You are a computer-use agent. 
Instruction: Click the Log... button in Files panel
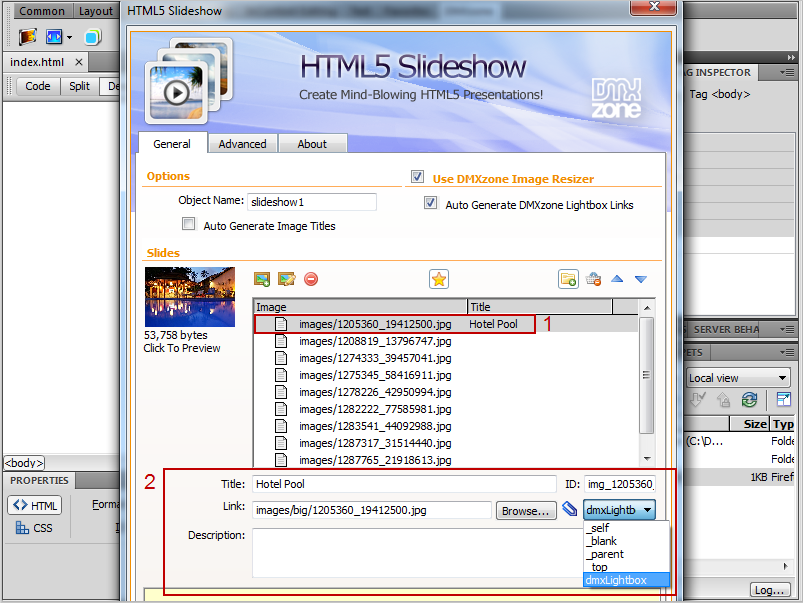pyautogui.click(x=770, y=590)
